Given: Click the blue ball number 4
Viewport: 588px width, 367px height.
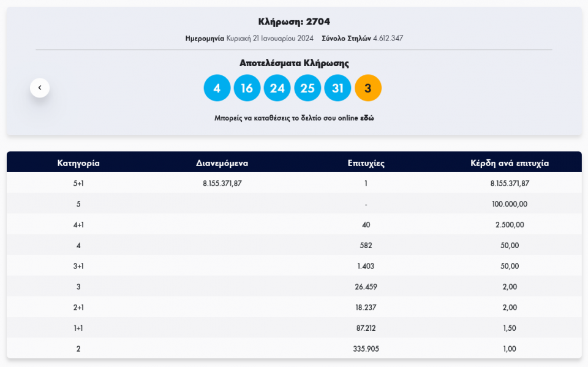Looking at the screenshot, I should pos(217,88).
